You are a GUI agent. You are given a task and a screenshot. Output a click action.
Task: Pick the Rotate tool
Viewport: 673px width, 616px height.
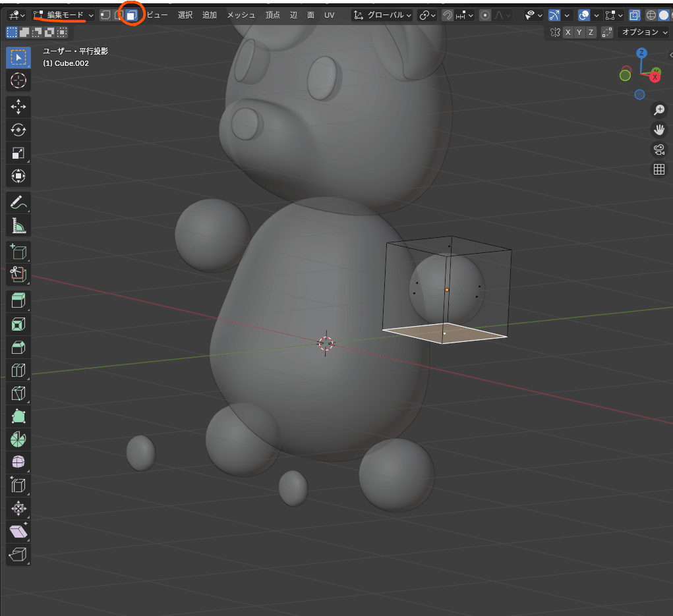[x=18, y=130]
